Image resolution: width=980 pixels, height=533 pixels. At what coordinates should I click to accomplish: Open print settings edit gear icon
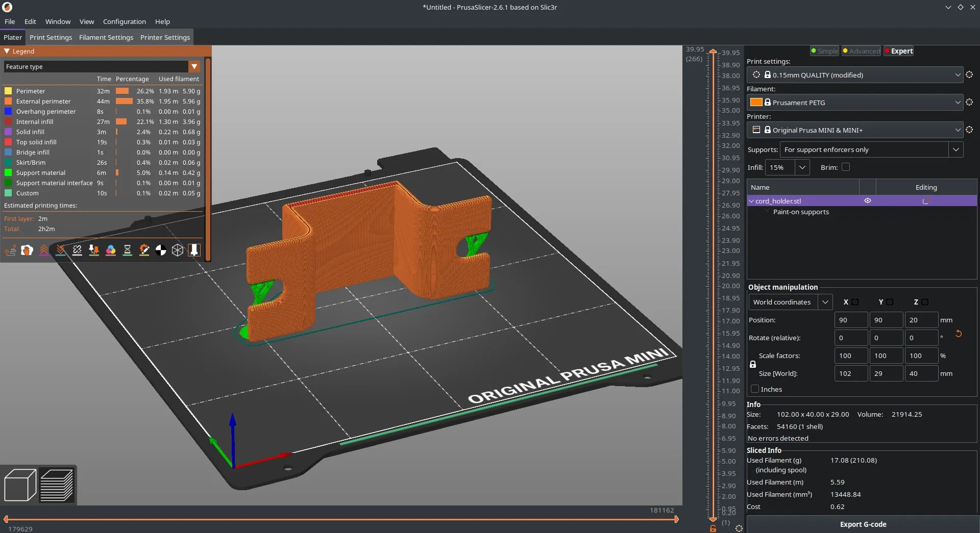click(969, 74)
